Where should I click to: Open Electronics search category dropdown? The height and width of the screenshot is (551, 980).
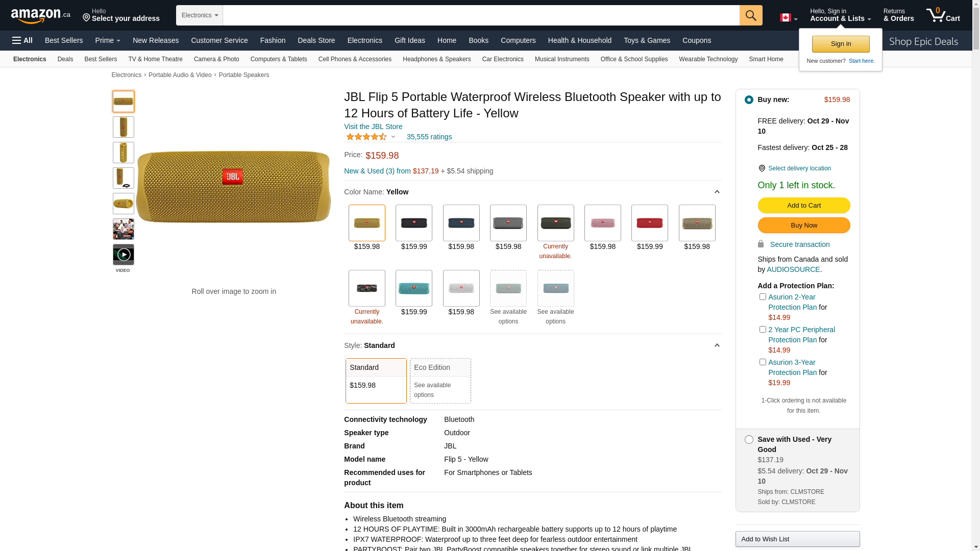click(200, 15)
